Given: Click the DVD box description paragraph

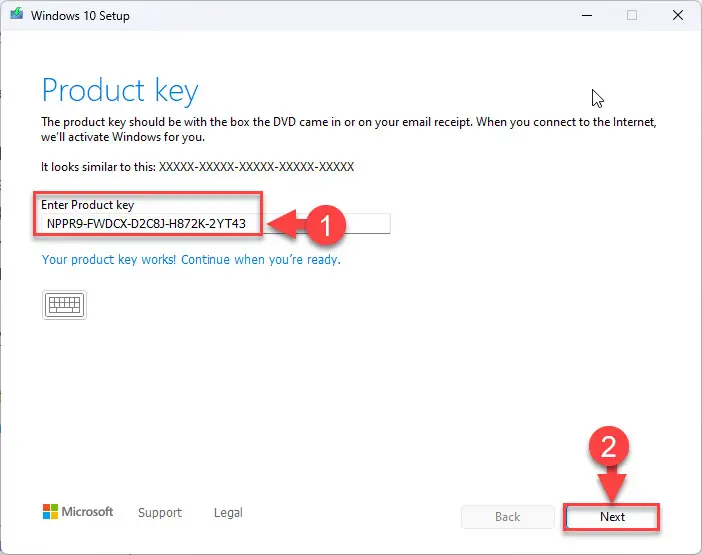Looking at the screenshot, I should point(349,129).
